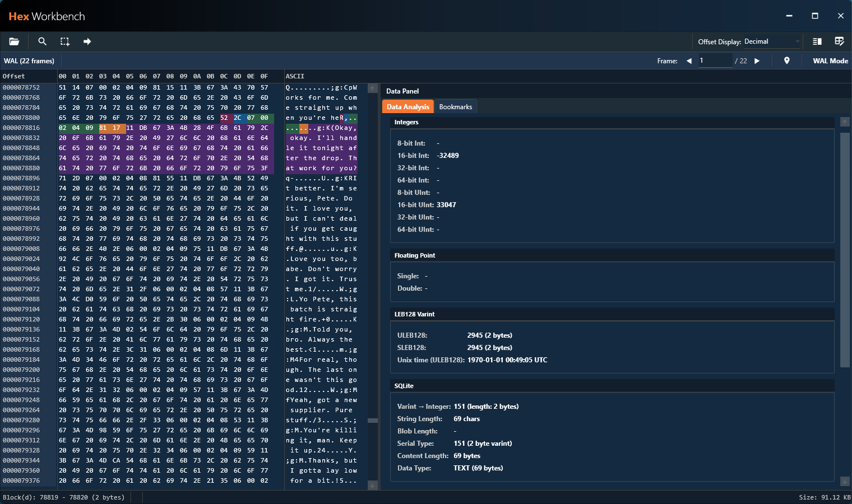The width and height of the screenshot is (852, 504).
Task: Open the Offset Display dropdown
Action: 772,41
